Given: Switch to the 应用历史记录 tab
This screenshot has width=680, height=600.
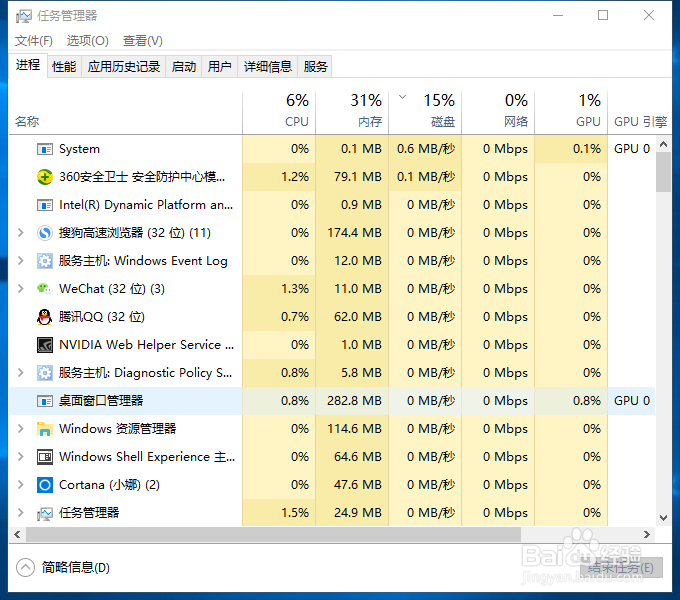Looking at the screenshot, I should point(124,67).
